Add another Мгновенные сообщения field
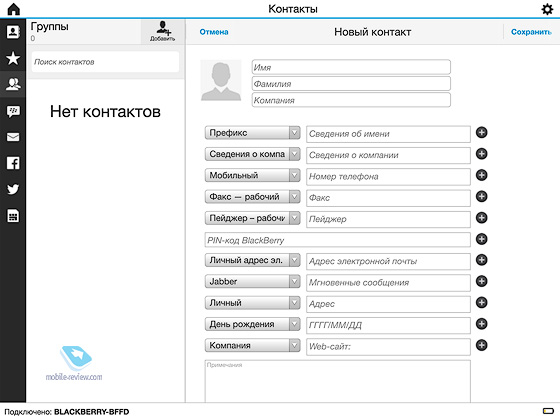Screen dimensions: 560x420 tap(481, 281)
